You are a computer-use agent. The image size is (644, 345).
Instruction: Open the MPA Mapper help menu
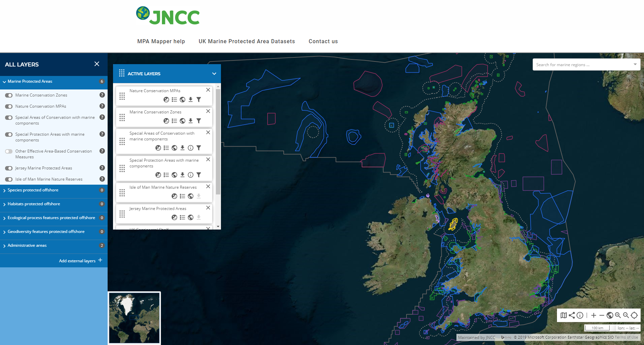[x=161, y=41]
